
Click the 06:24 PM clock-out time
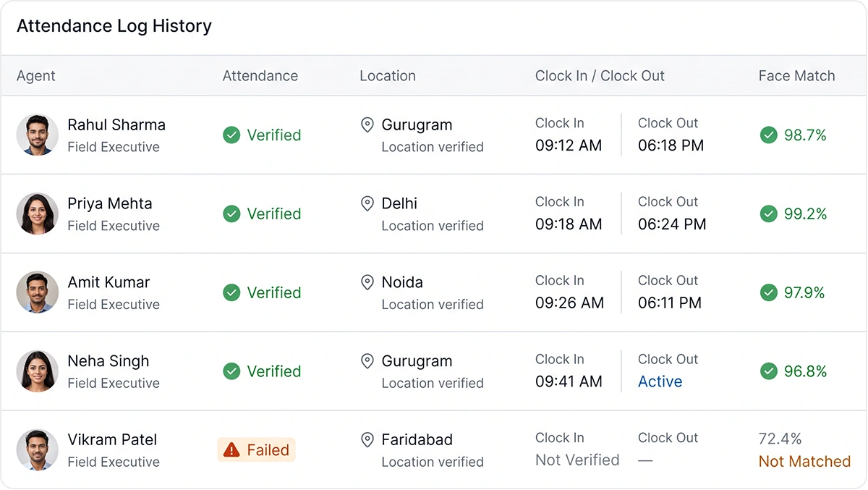[672, 224]
